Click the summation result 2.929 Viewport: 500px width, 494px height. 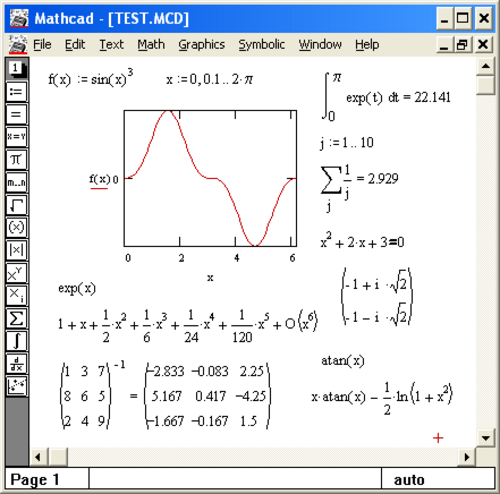click(383, 179)
